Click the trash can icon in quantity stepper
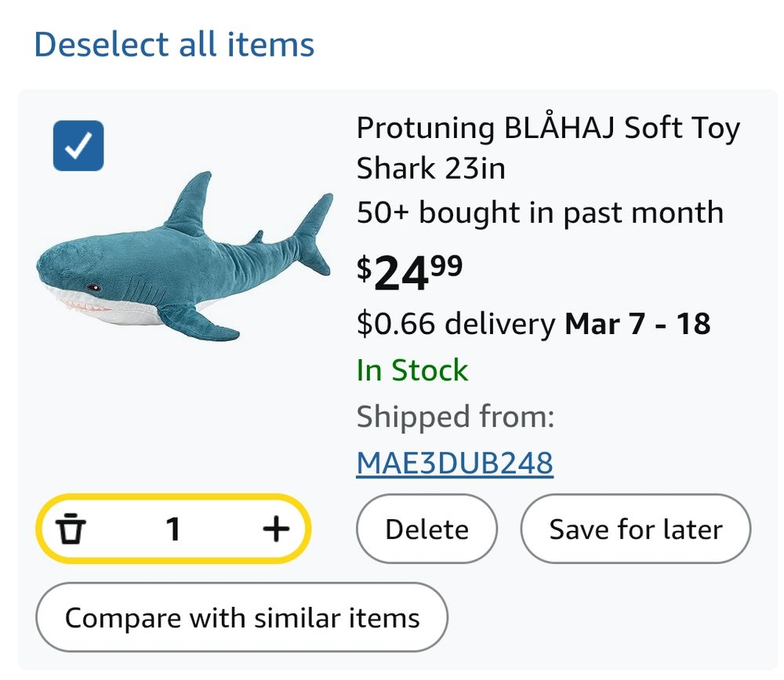784x680 pixels. point(71,529)
